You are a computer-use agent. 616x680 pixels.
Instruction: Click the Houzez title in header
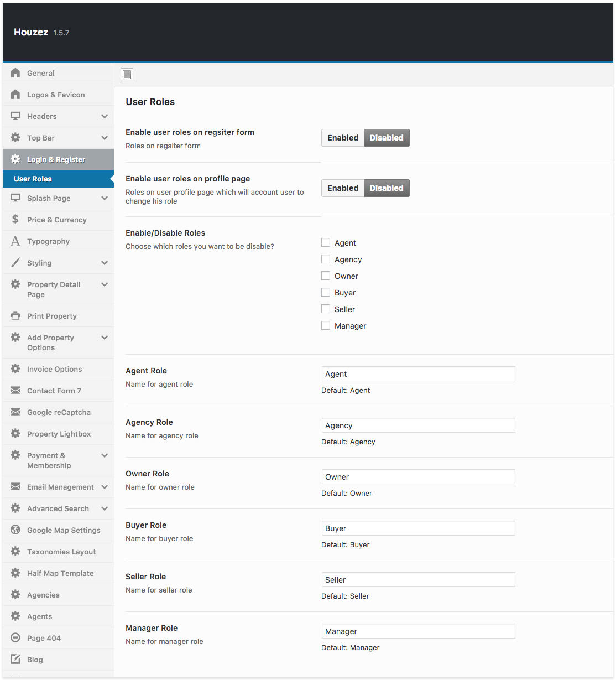click(31, 32)
